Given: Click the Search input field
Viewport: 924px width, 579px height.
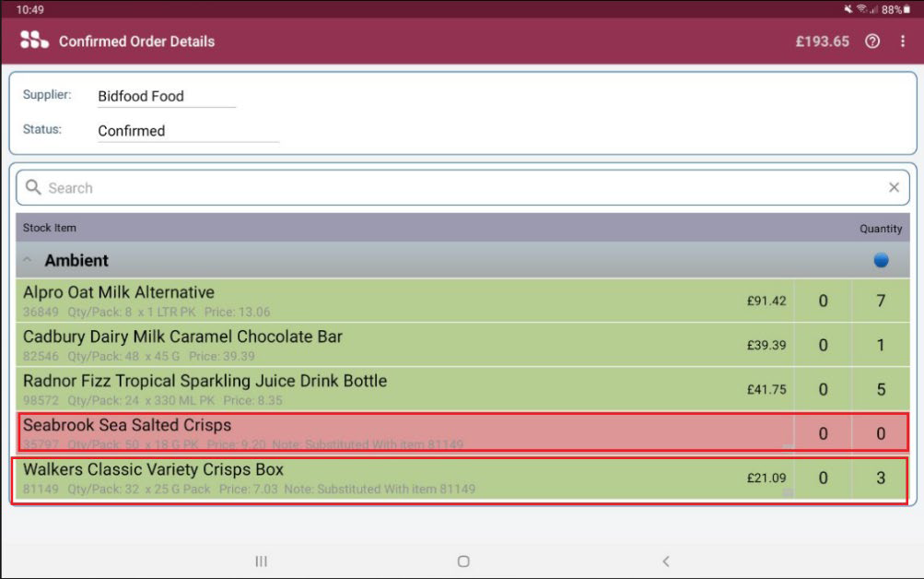Looking at the screenshot, I should pos(461,188).
